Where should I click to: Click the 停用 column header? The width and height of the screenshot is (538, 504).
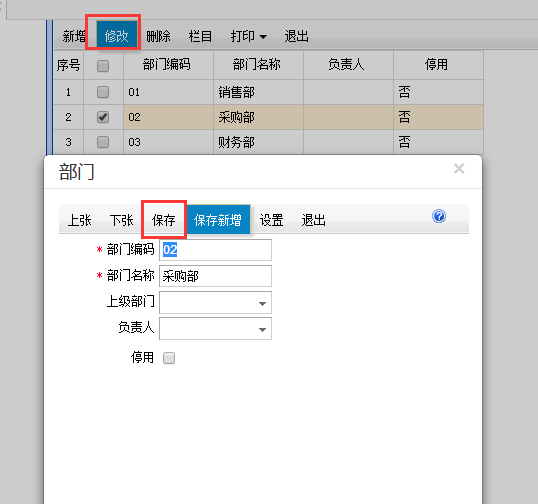(438, 65)
